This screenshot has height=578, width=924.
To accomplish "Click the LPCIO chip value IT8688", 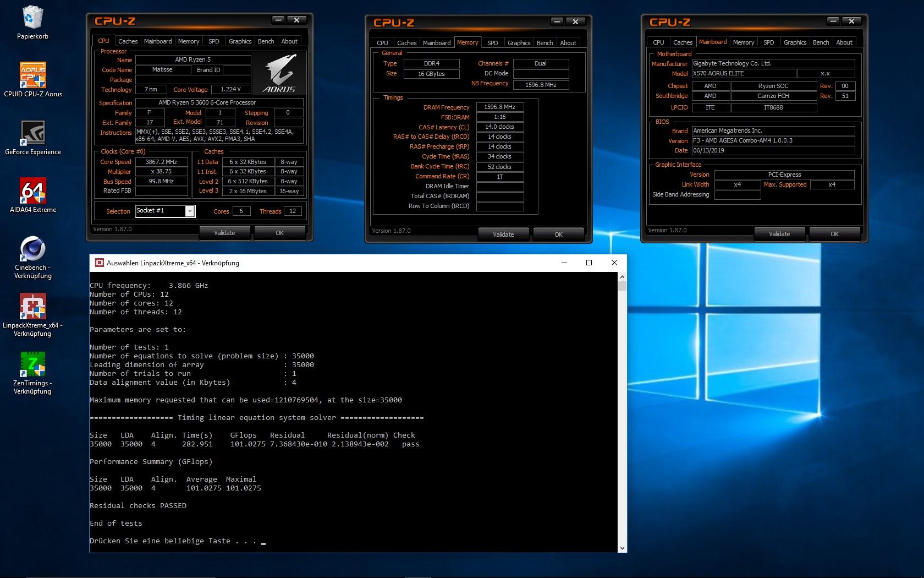I will (773, 107).
